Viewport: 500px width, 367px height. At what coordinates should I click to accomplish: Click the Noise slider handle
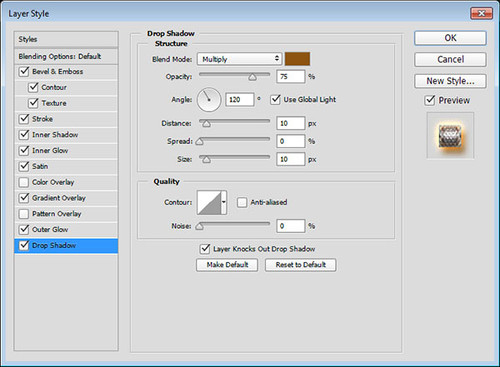(199, 227)
